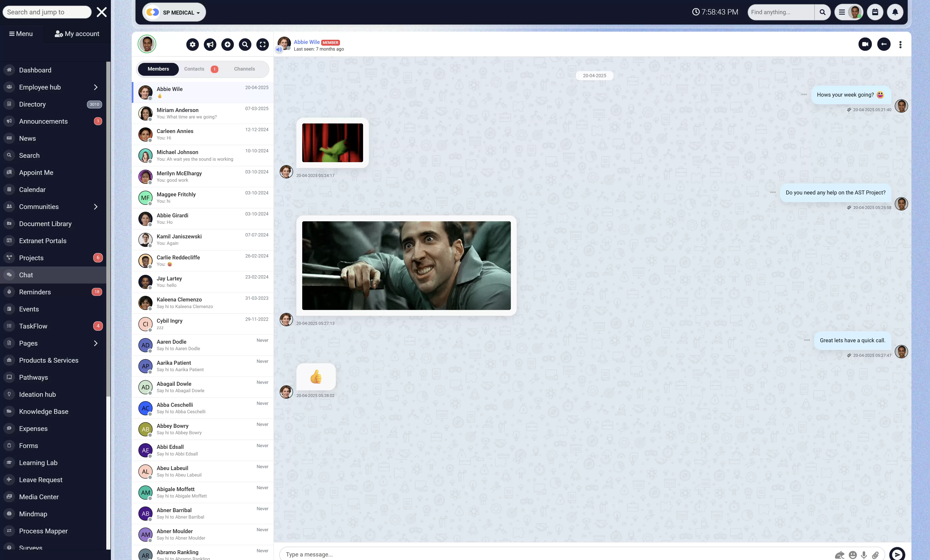Toggle fullscreen chat view icon
Viewport: 930px width, 560px height.
click(262, 45)
